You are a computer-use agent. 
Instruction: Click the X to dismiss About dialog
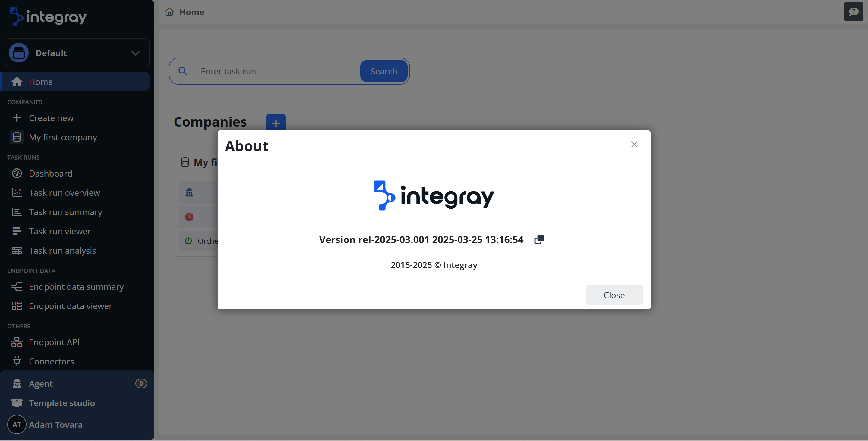pos(634,144)
